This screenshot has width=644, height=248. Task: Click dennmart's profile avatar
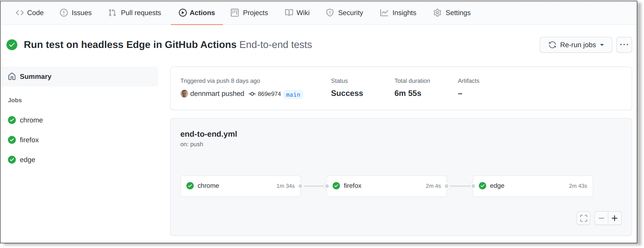point(184,93)
